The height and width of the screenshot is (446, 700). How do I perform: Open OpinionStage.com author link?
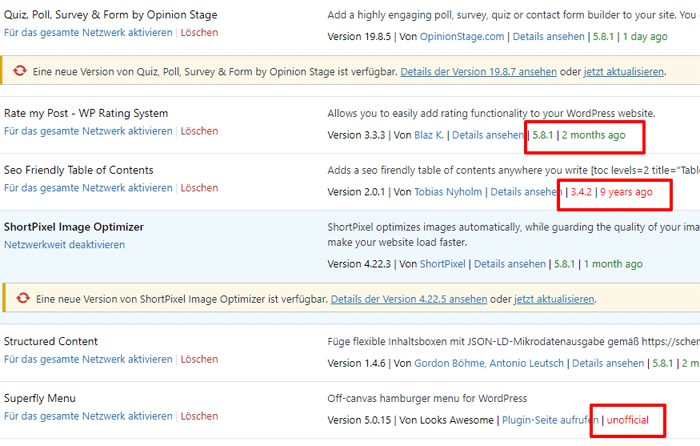click(462, 37)
